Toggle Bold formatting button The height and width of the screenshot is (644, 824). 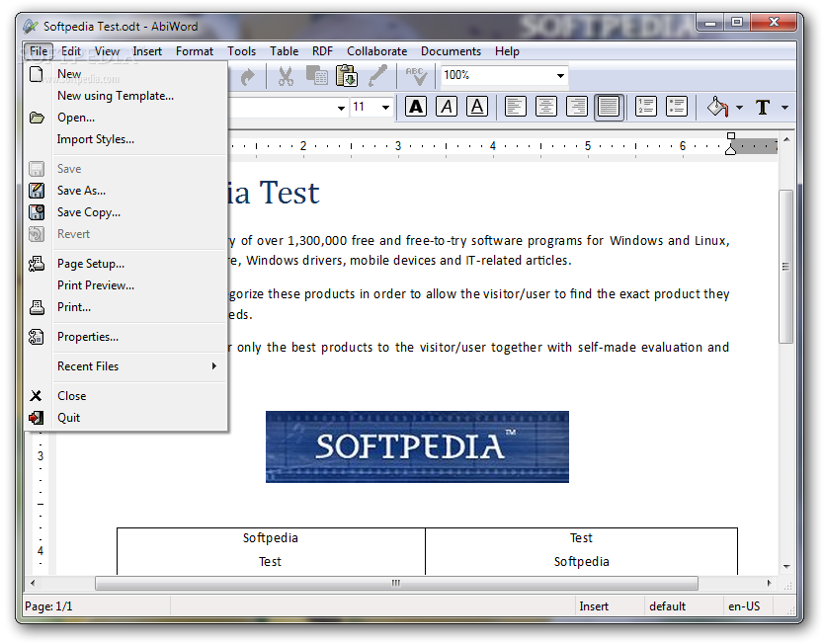(x=416, y=107)
